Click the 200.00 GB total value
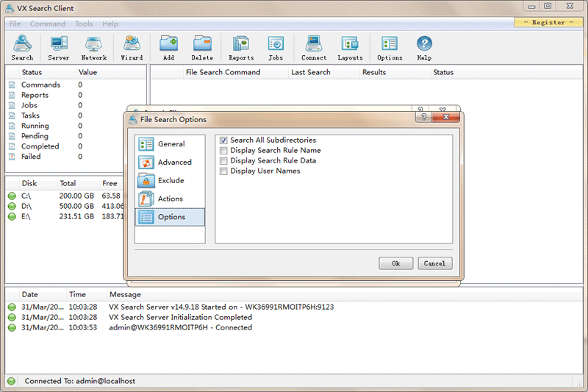 [76, 196]
